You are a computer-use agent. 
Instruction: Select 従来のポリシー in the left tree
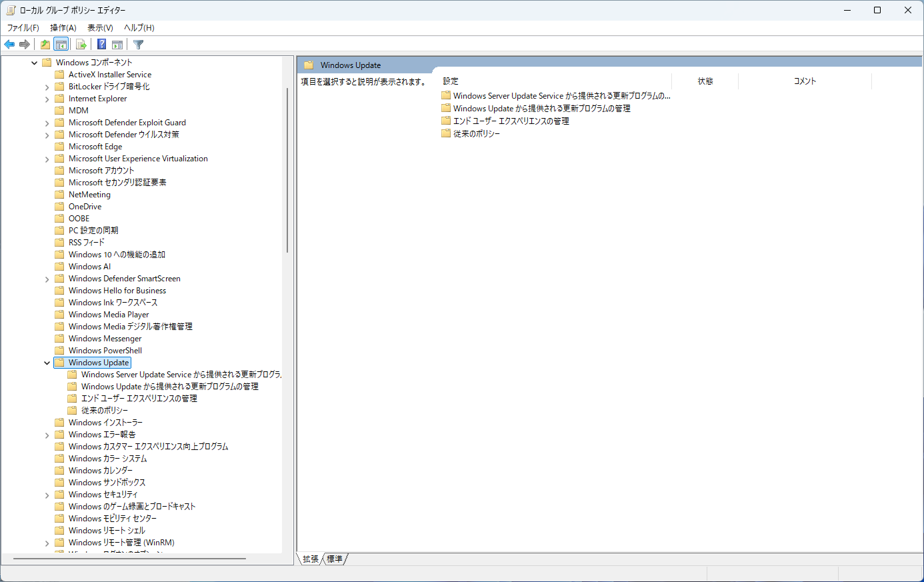pyautogui.click(x=105, y=411)
